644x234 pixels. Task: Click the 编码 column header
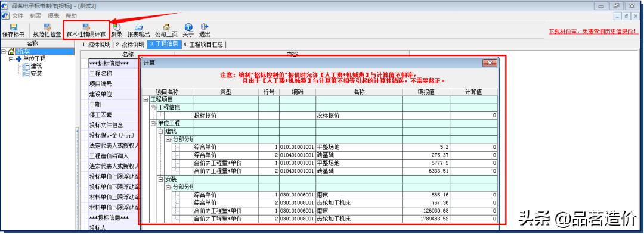click(298, 92)
